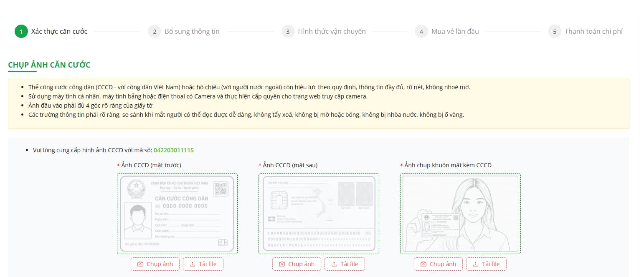Click upload icon under front CCCD photo
Image resolution: width=644 pixels, height=277 pixels.
192,264
